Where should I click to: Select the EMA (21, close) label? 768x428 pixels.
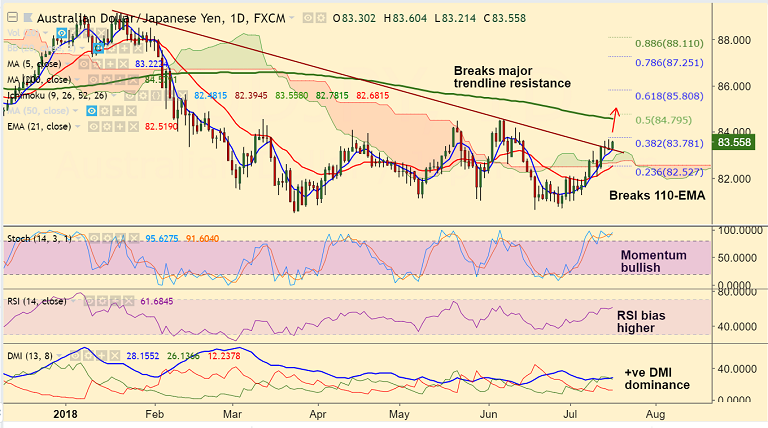pyautogui.click(x=39, y=127)
